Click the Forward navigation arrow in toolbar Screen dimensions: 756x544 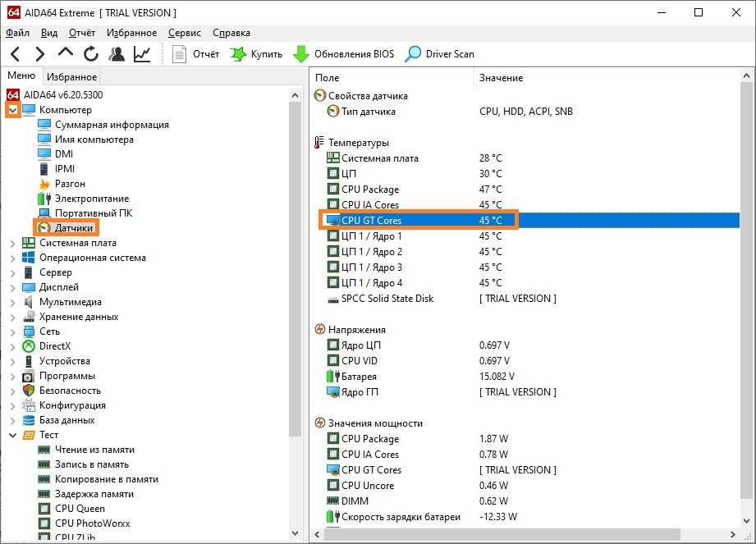(x=39, y=54)
